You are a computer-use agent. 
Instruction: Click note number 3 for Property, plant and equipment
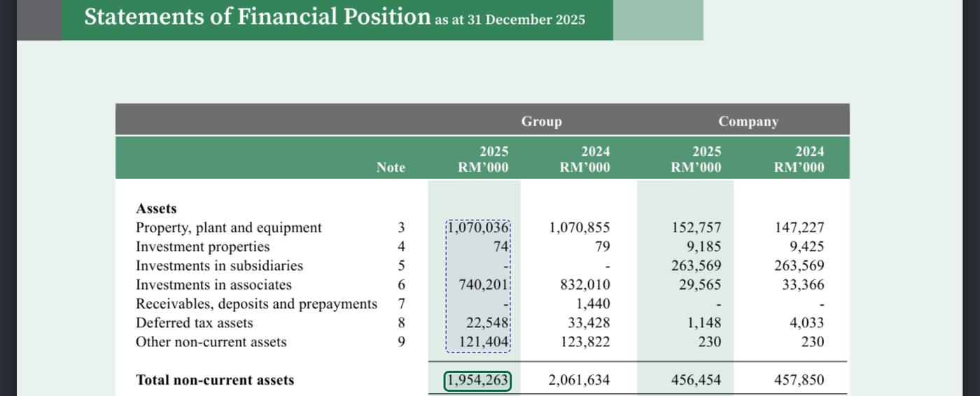(401, 228)
